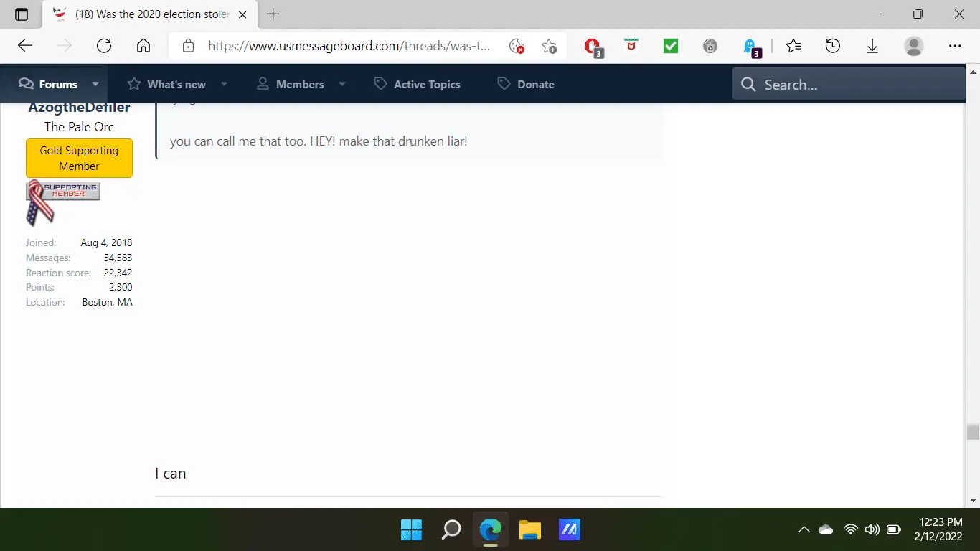Screen dimensions: 980x551
Task: View site information via the lock icon
Action: [x=188, y=46]
